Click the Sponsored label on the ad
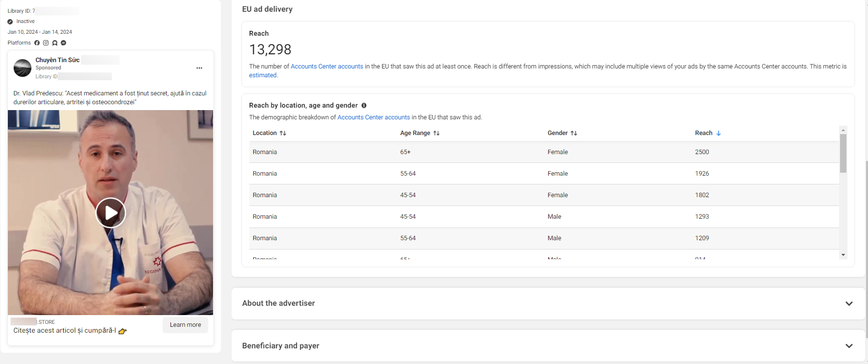868x364 pixels. 48,68
